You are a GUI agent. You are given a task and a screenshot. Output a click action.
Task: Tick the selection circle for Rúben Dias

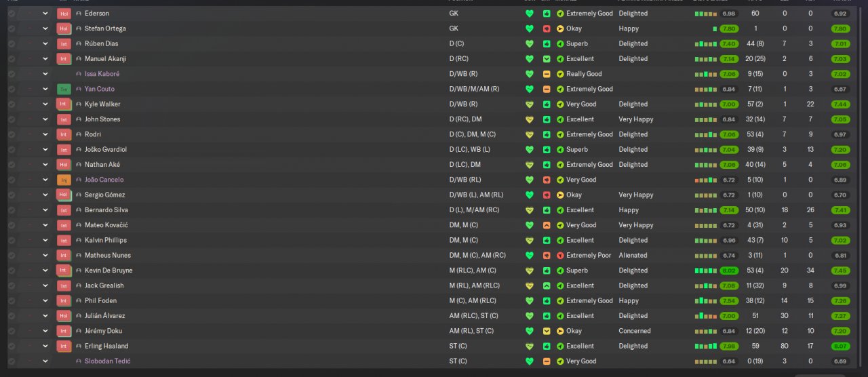click(12, 43)
